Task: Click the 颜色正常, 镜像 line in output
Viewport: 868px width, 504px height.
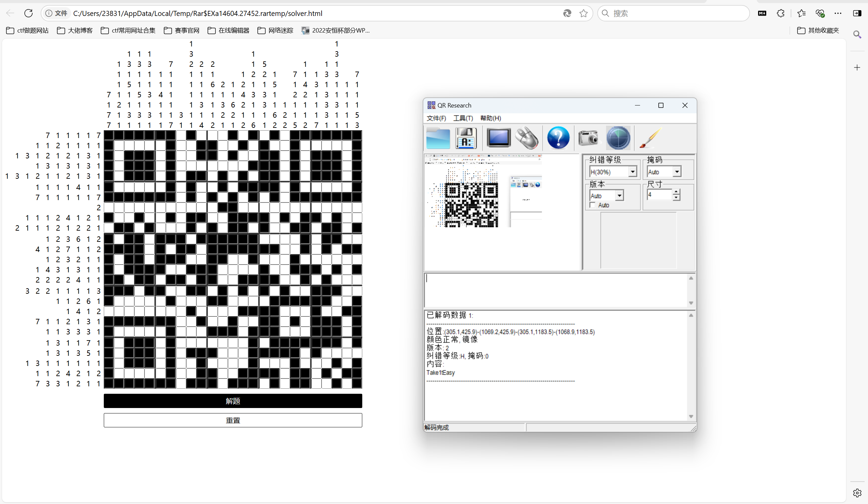Action: click(x=452, y=339)
